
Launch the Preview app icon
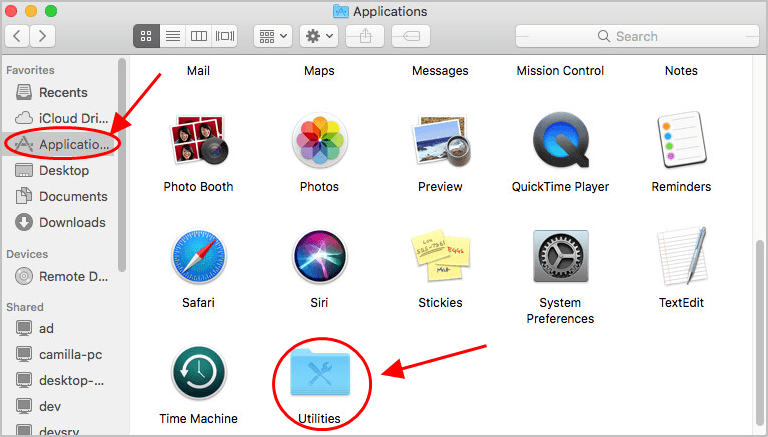pos(441,140)
